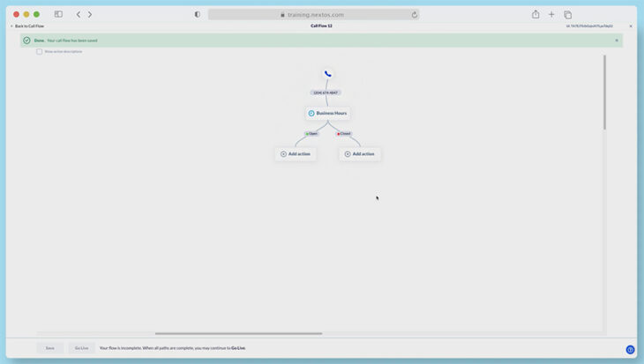Screen dimensions: 644x364
Task: Enable the Show action descriptions checkbox
Action: pos(39,51)
